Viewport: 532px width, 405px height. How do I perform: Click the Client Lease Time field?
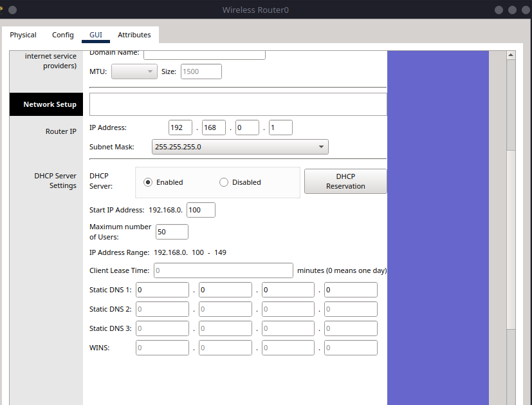pos(223,270)
